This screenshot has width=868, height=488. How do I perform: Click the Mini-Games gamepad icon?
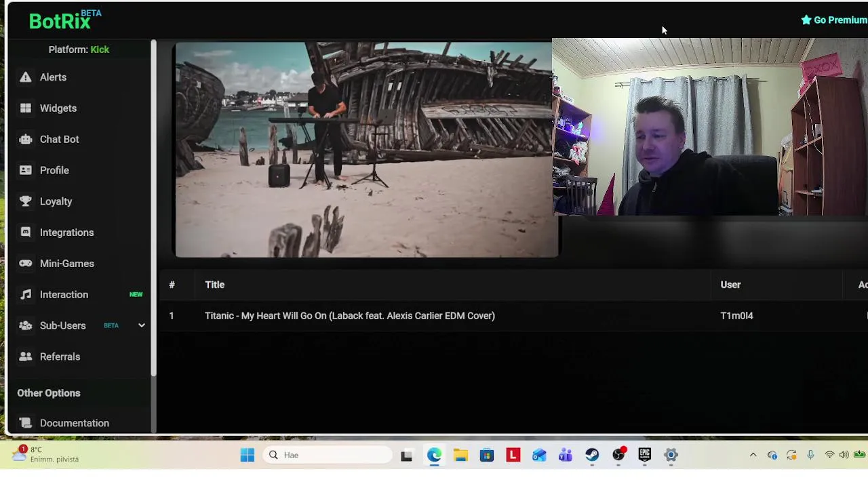[x=26, y=264]
